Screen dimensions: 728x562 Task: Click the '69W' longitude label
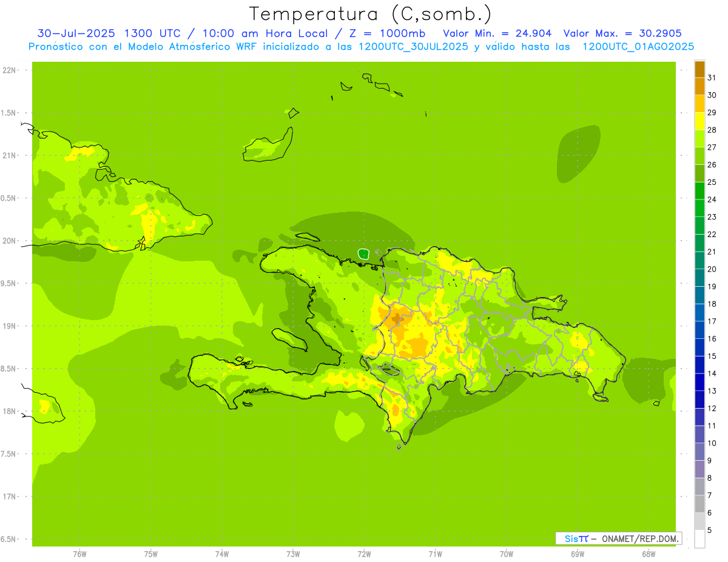578,554
